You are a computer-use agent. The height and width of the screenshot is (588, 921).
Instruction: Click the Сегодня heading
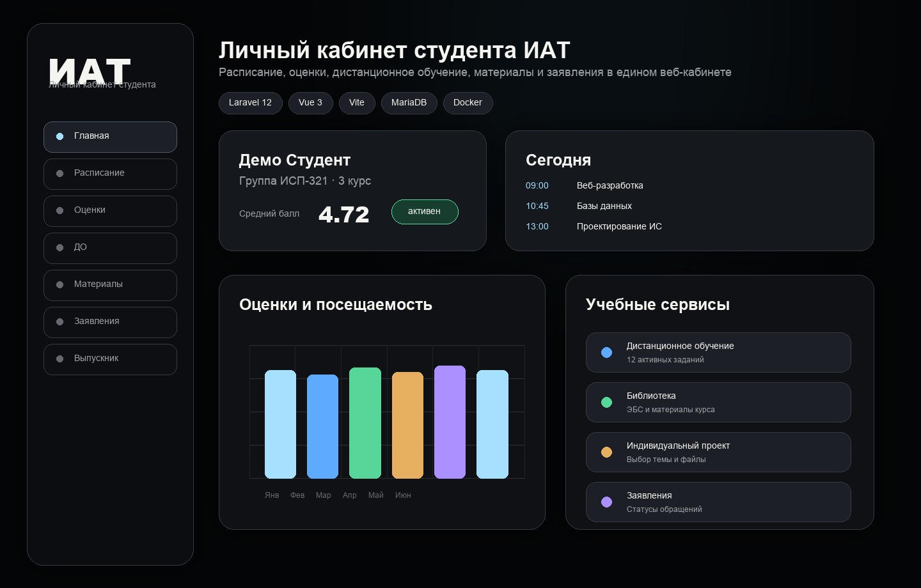(x=558, y=160)
